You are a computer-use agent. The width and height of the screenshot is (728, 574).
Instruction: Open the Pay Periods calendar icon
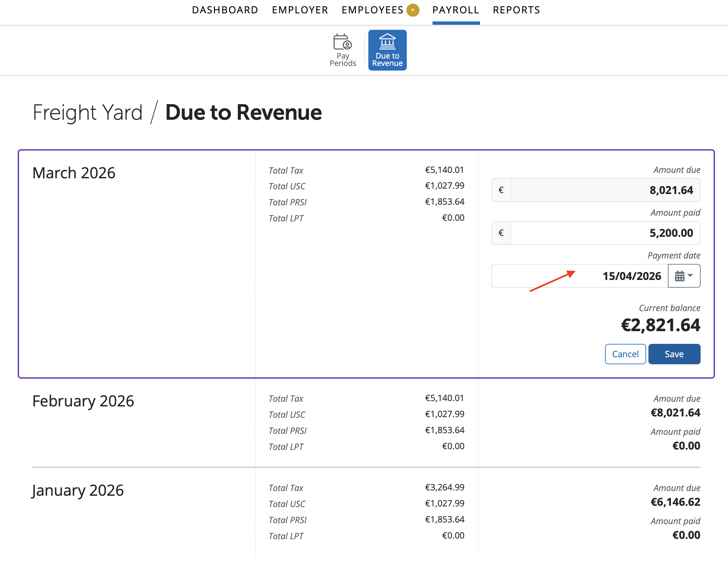pyautogui.click(x=342, y=42)
